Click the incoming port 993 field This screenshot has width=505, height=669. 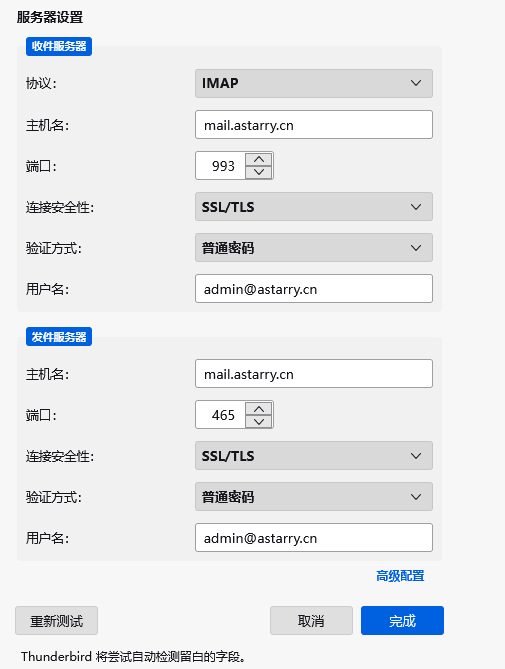(221, 166)
